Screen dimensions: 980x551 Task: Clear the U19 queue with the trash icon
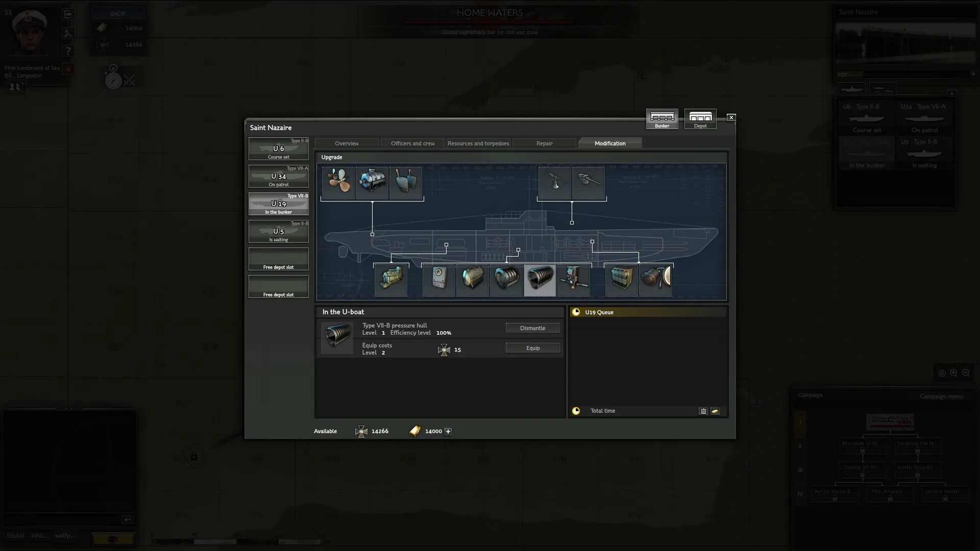coord(703,411)
